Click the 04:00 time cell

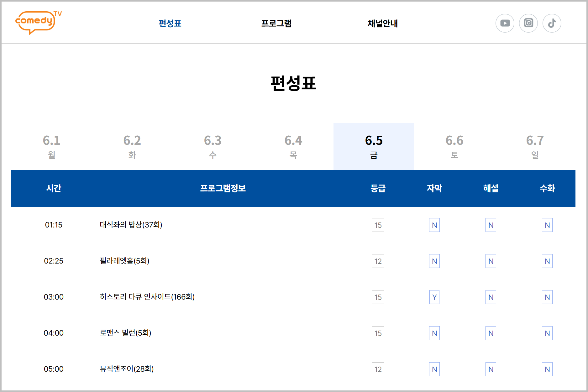(54, 333)
